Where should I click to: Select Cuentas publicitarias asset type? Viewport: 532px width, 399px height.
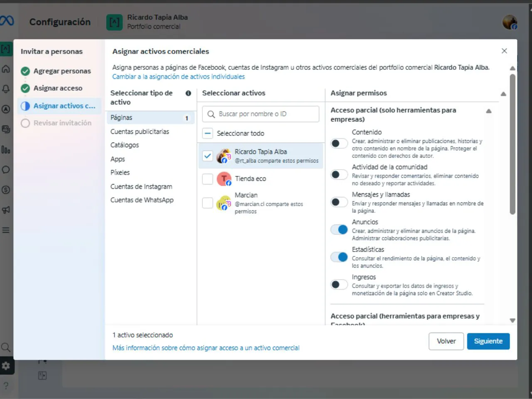click(x=140, y=131)
